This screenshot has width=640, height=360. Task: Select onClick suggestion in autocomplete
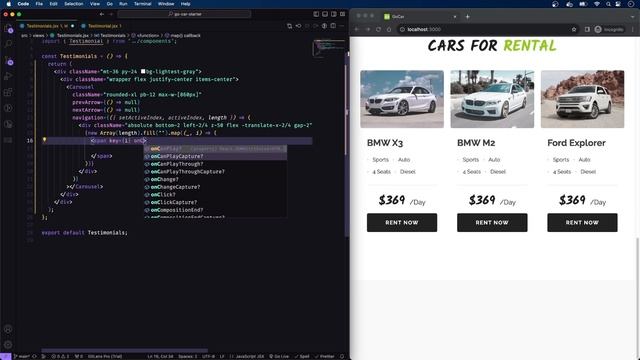(215, 195)
